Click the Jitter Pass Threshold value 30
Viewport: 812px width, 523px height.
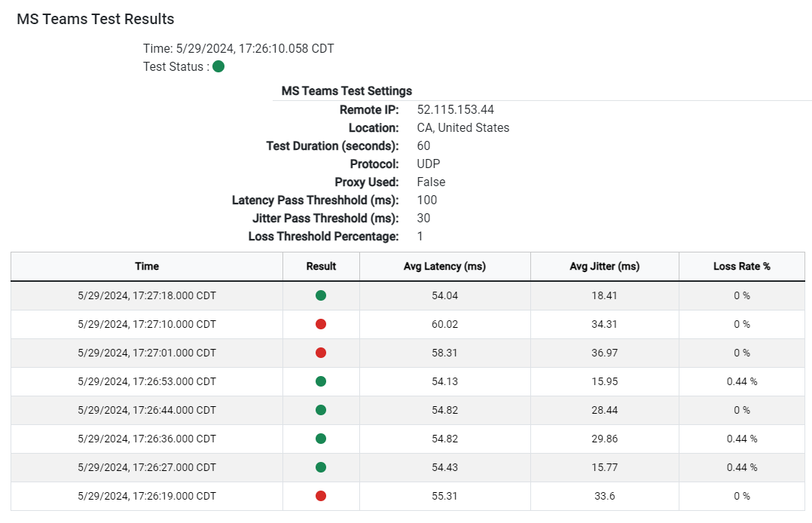[x=423, y=219]
